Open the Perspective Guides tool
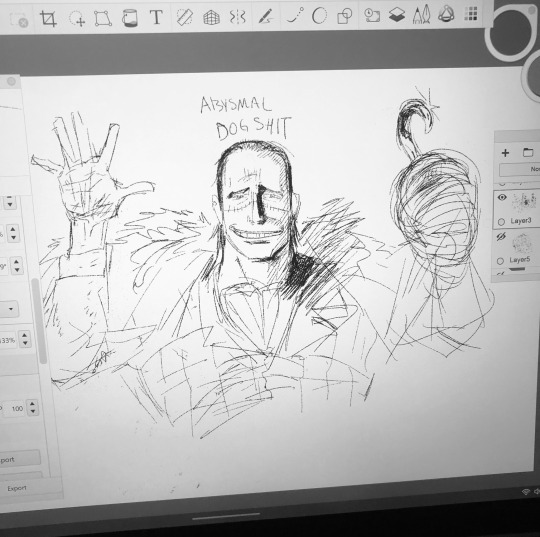The height and width of the screenshot is (537, 540). click(x=211, y=17)
